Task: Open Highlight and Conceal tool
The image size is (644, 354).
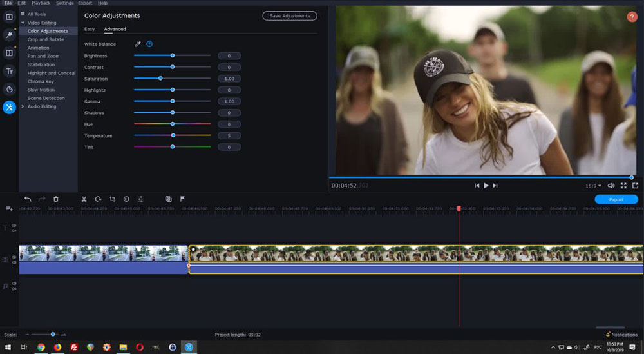Action: [x=52, y=73]
